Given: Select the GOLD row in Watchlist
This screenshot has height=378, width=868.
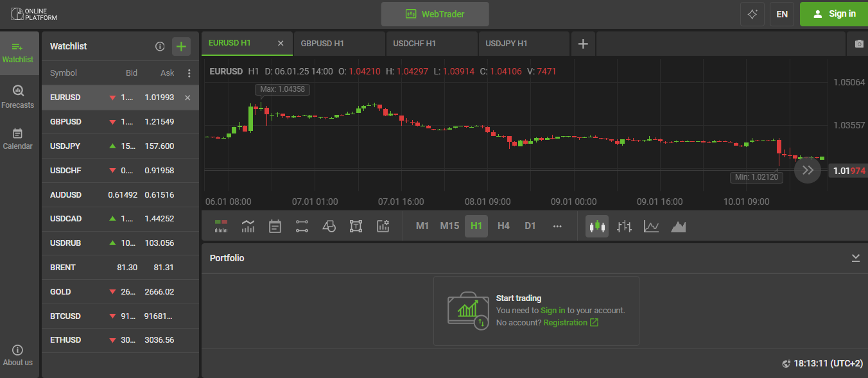Looking at the screenshot, I should (120, 291).
